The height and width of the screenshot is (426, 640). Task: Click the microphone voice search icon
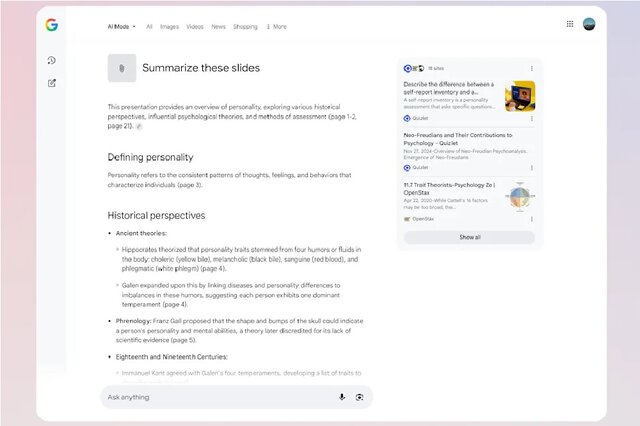[x=342, y=397]
